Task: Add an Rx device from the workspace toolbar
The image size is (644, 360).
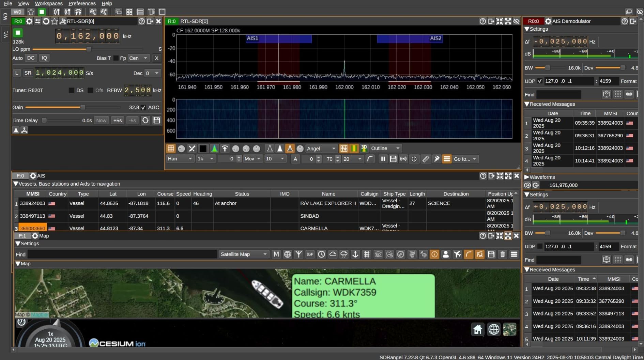Action: click(x=56, y=12)
